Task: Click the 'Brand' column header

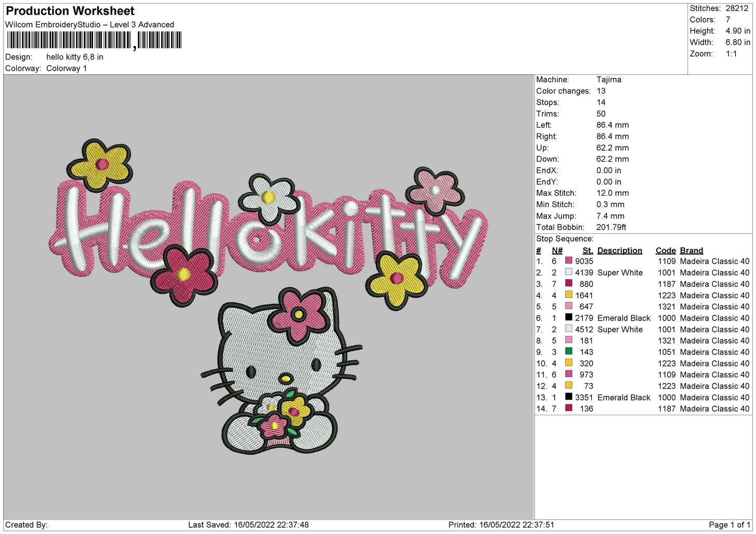Action: tap(692, 251)
